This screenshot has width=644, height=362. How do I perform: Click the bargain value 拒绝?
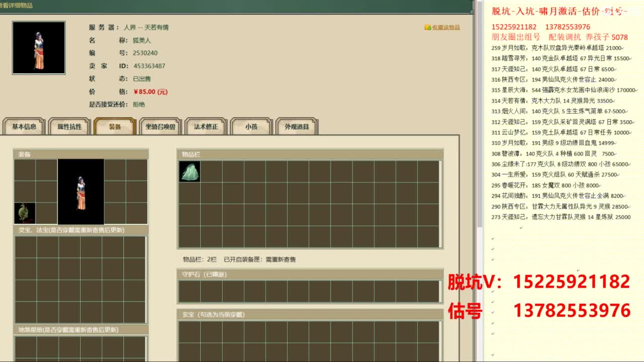[139, 105]
